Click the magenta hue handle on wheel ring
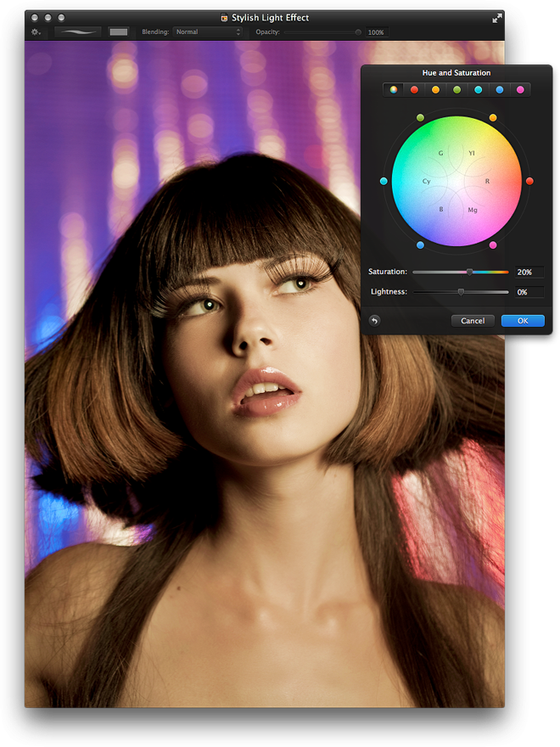The image size is (560, 747). (493, 245)
